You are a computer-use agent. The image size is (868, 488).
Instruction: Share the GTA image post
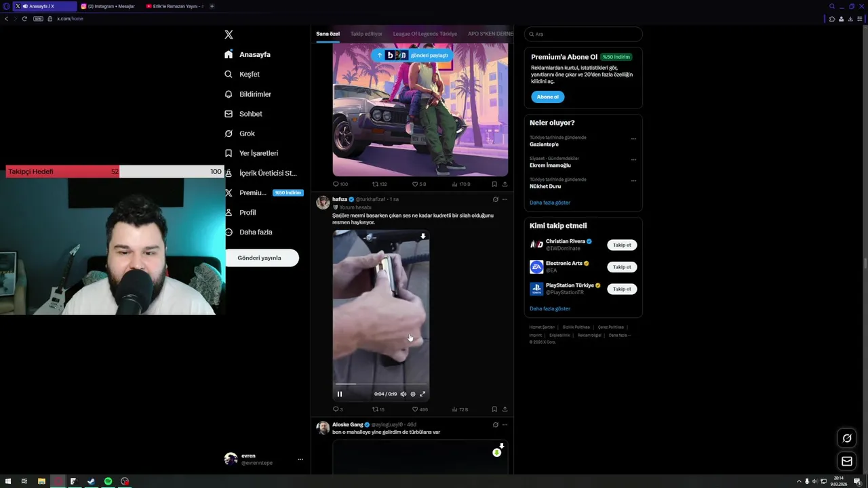[x=505, y=184]
